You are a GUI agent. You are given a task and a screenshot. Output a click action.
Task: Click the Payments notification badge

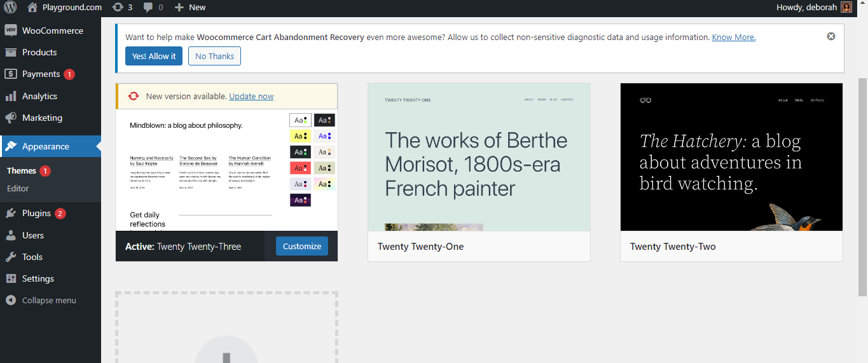[69, 74]
